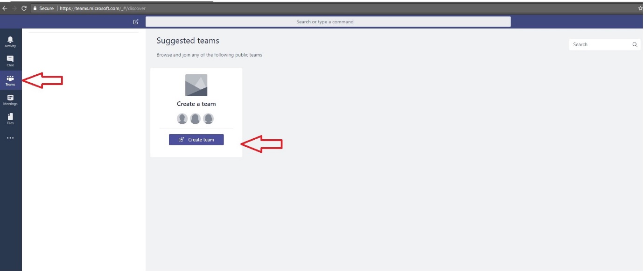Open Files from the left rail
Viewport: 644px width, 271px height.
point(10,119)
